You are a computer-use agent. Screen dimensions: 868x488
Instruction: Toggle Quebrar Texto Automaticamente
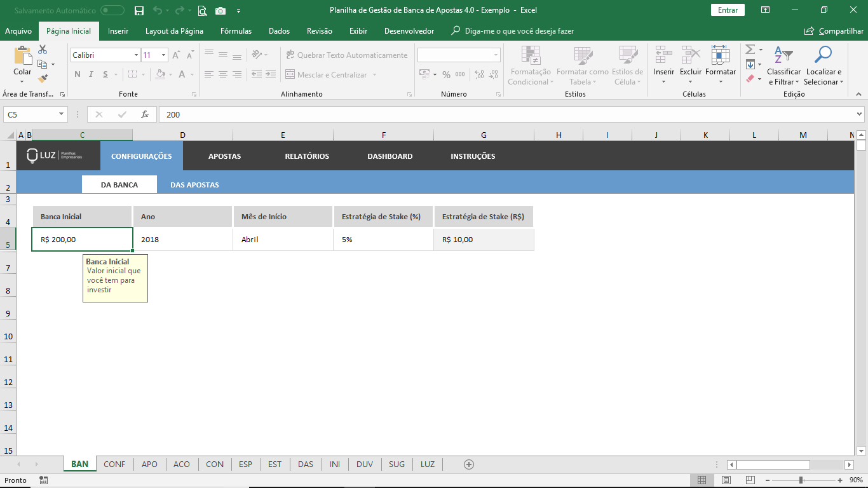click(346, 55)
